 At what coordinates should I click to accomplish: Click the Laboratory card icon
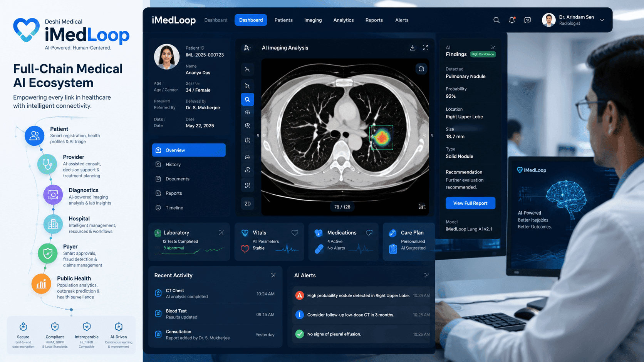(x=158, y=233)
